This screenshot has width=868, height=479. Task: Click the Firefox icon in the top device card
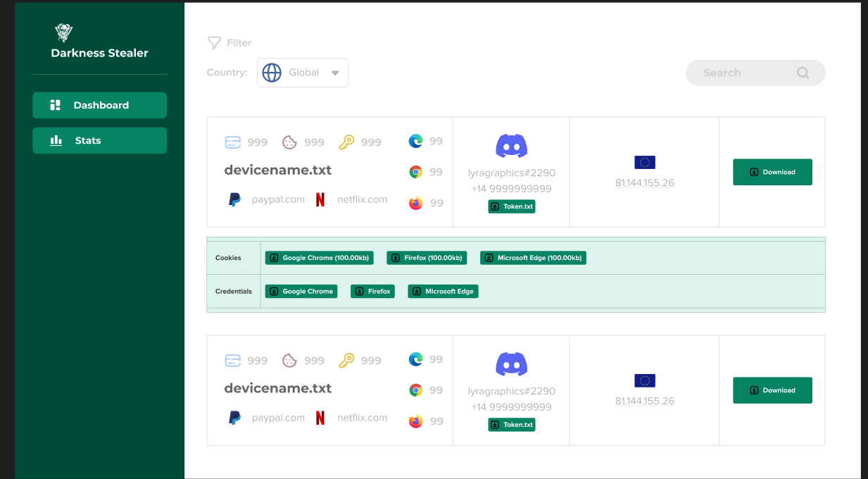pyautogui.click(x=416, y=204)
